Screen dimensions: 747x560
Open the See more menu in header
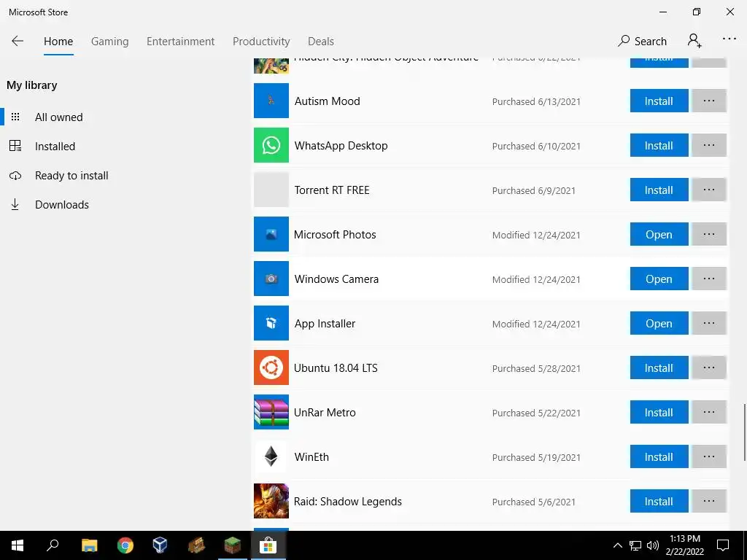pyautogui.click(x=729, y=39)
